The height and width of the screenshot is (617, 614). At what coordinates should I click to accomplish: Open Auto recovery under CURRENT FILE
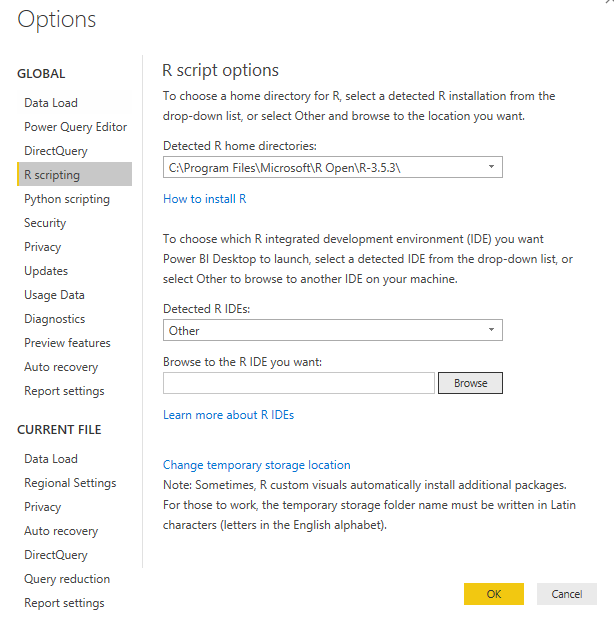point(61,531)
